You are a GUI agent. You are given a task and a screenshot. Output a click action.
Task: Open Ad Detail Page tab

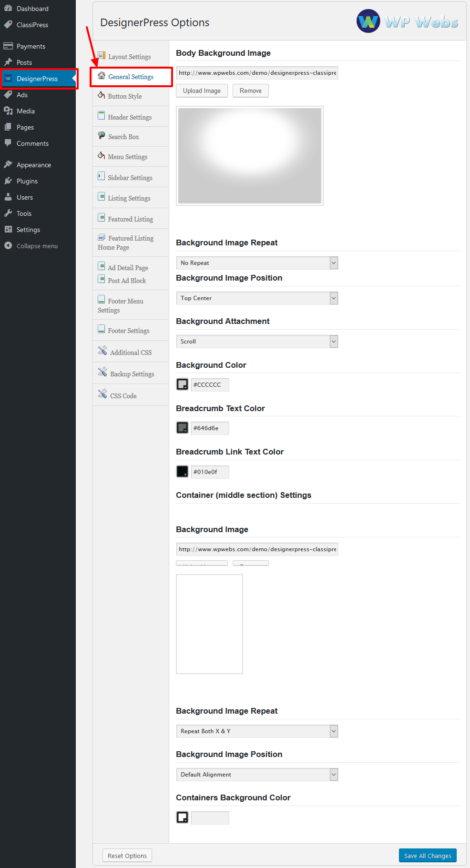(x=128, y=268)
